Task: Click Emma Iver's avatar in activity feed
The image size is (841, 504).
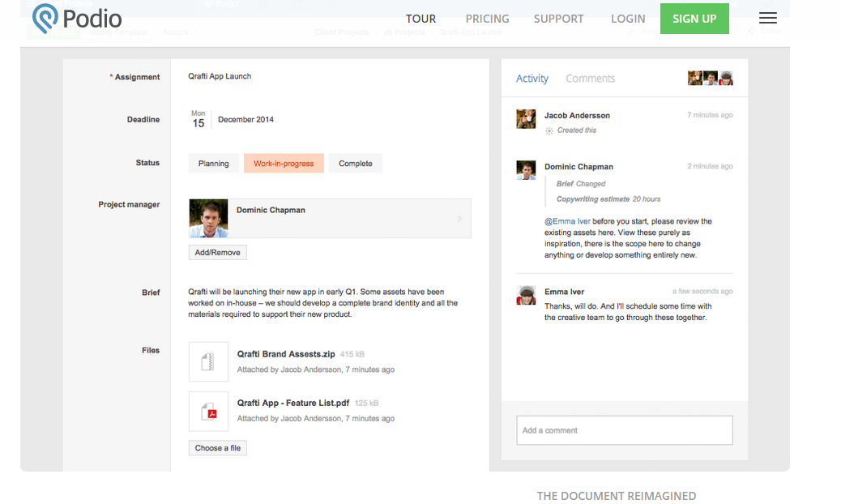Action: (526, 296)
